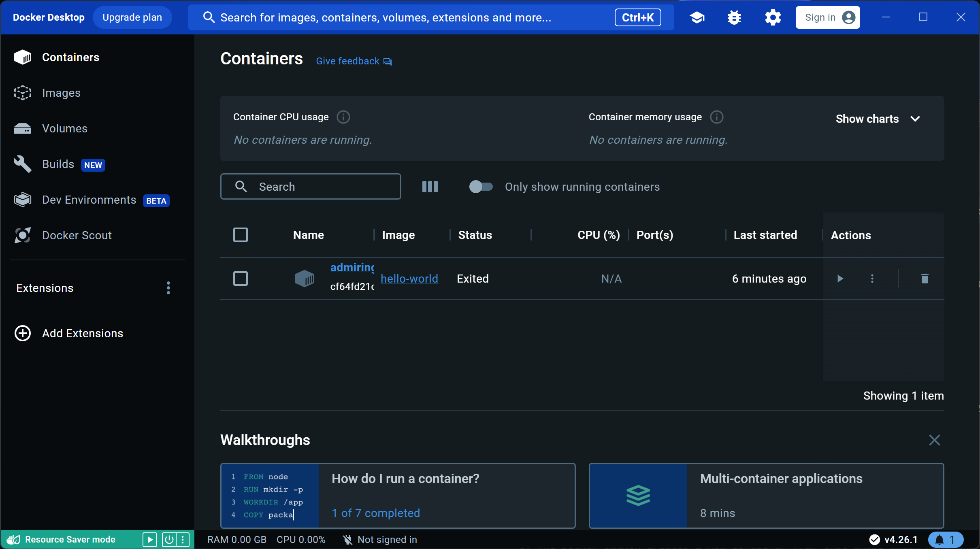Check the select-all containers checkbox

tap(240, 235)
